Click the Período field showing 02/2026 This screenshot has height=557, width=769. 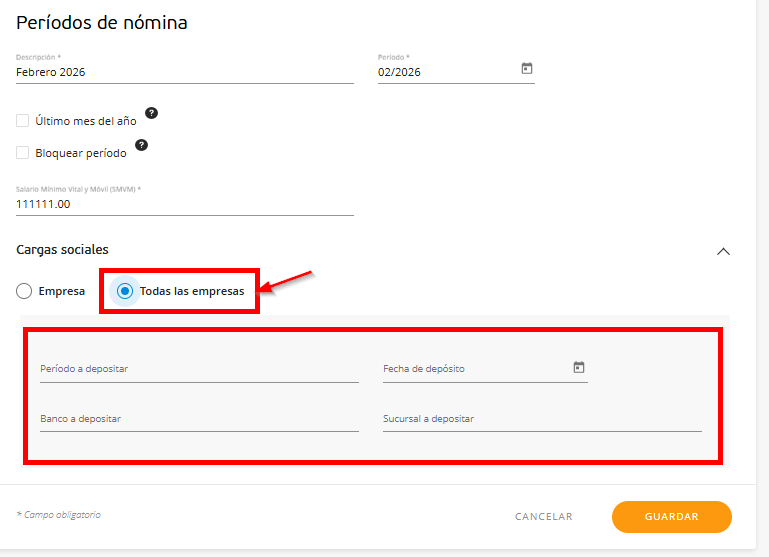(445, 72)
